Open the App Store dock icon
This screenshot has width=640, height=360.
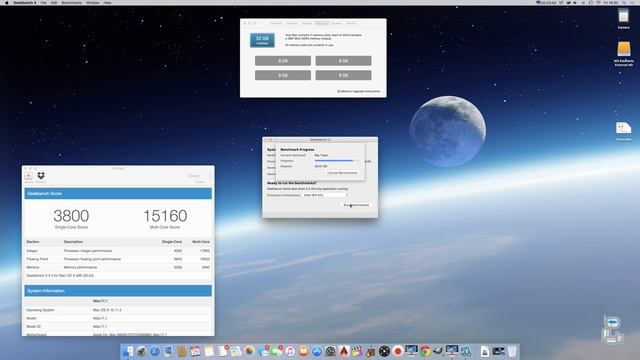pos(317,351)
